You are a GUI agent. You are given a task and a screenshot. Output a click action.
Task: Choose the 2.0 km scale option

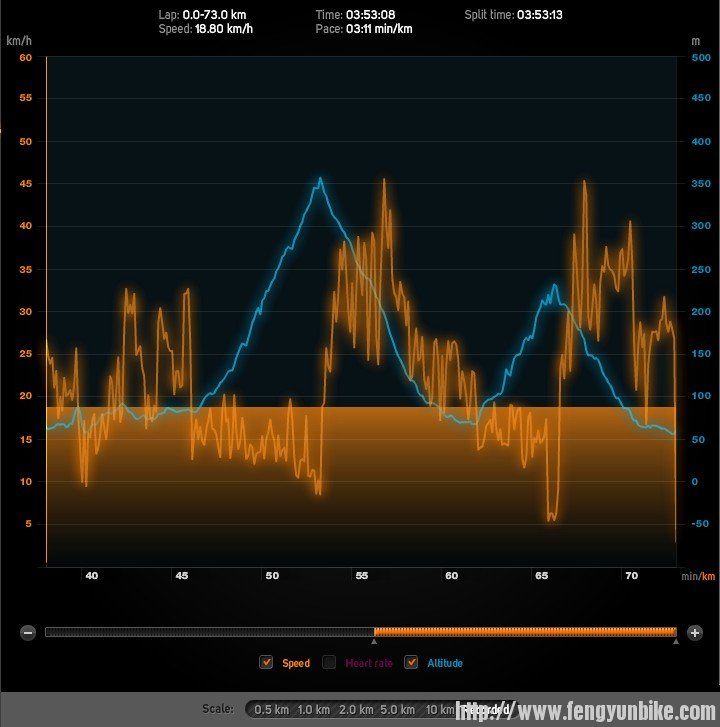point(355,709)
